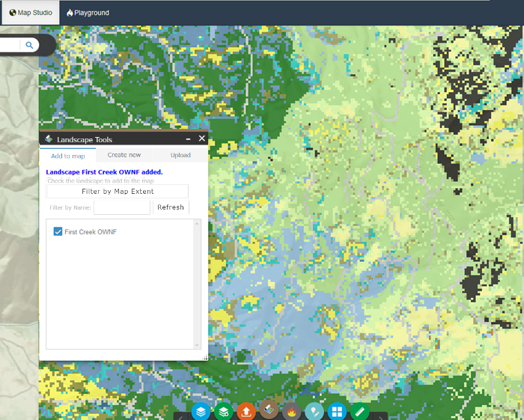Viewport: 524px width, 420px height.
Task: Open the Playground tab
Action: tap(88, 13)
